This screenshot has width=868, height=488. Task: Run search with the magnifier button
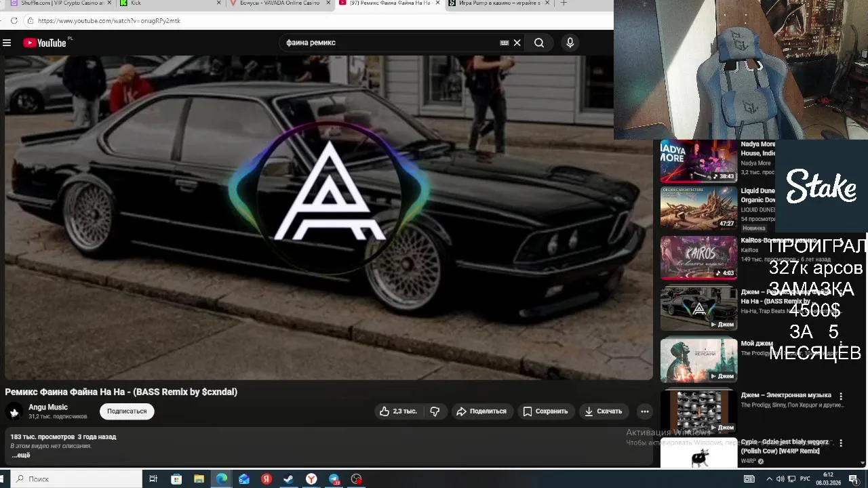(x=539, y=43)
